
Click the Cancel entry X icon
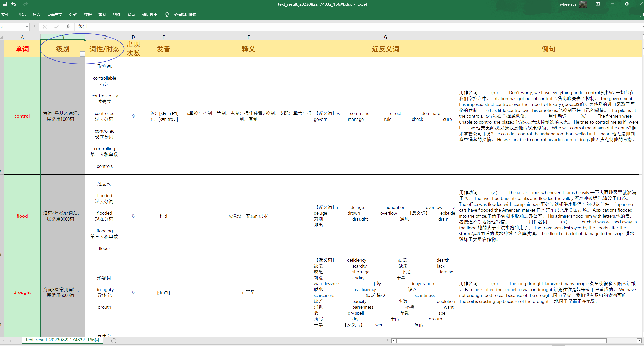45,27
